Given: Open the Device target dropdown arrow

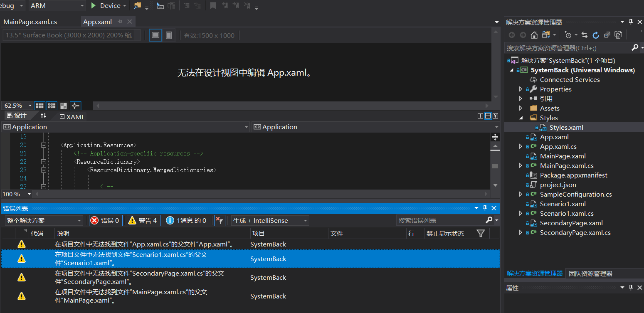Looking at the screenshot, I should pos(124,6).
